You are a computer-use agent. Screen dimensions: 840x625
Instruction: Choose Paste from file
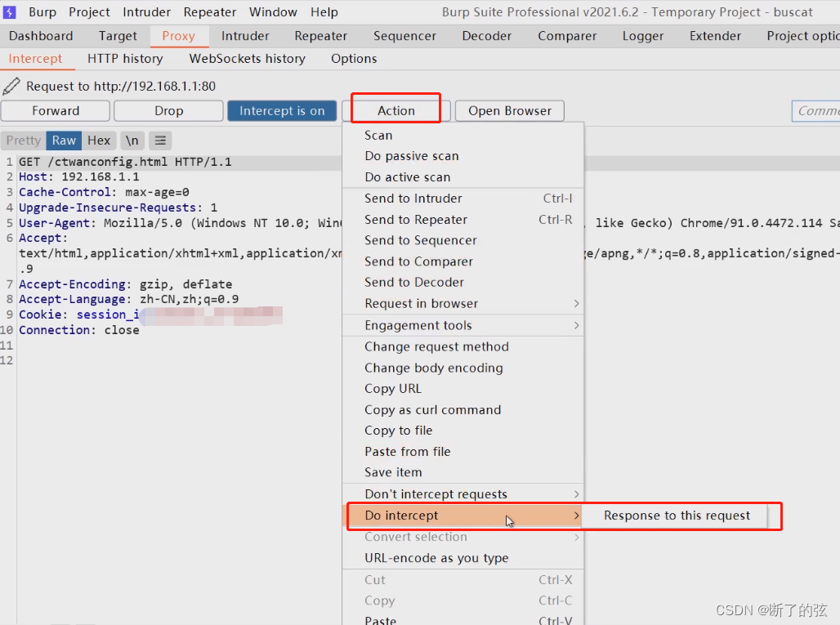pos(462,452)
